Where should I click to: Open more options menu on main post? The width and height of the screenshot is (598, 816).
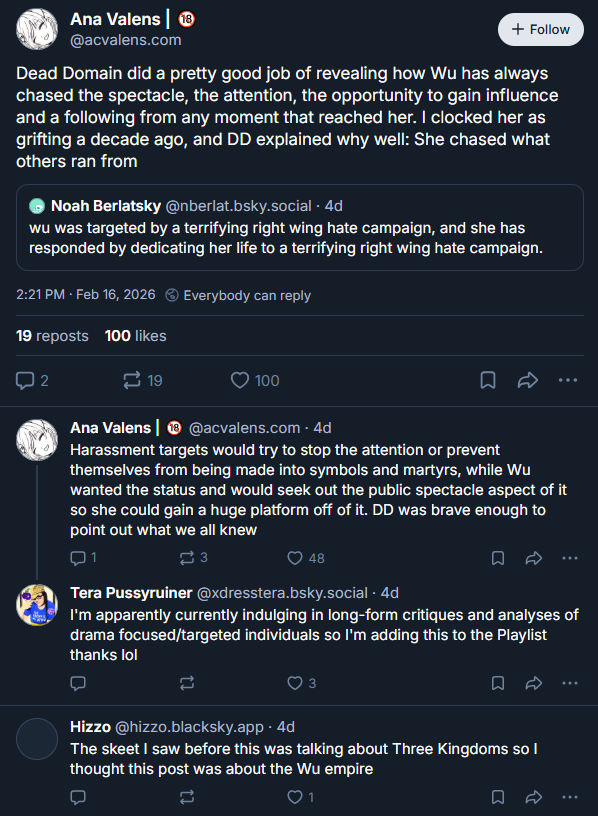point(568,380)
